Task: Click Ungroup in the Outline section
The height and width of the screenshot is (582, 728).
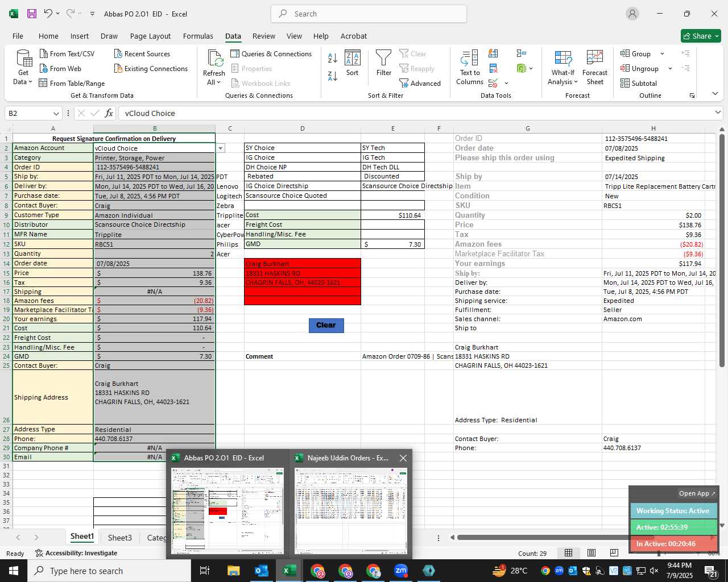Action: click(640, 68)
